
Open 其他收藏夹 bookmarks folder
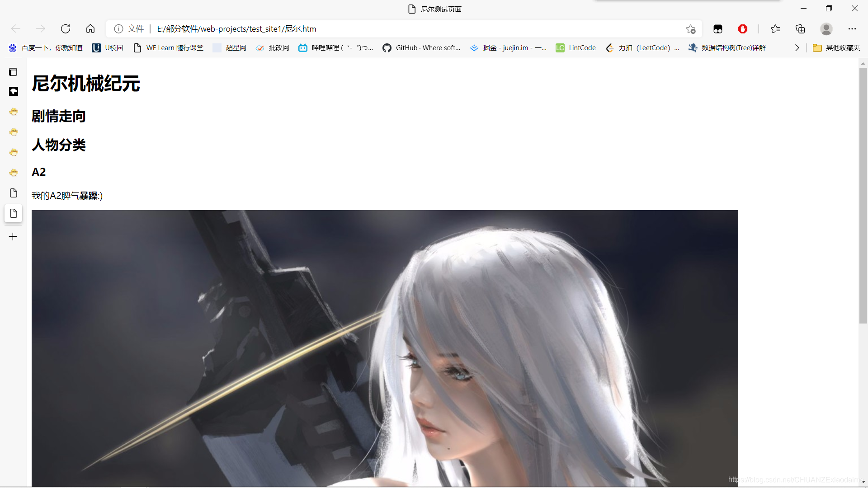coord(836,48)
